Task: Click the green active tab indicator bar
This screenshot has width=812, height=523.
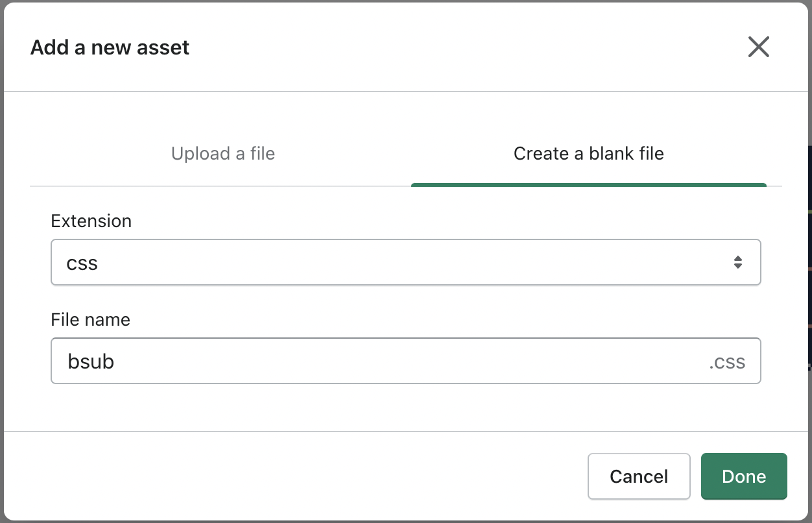Action: tap(588, 186)
